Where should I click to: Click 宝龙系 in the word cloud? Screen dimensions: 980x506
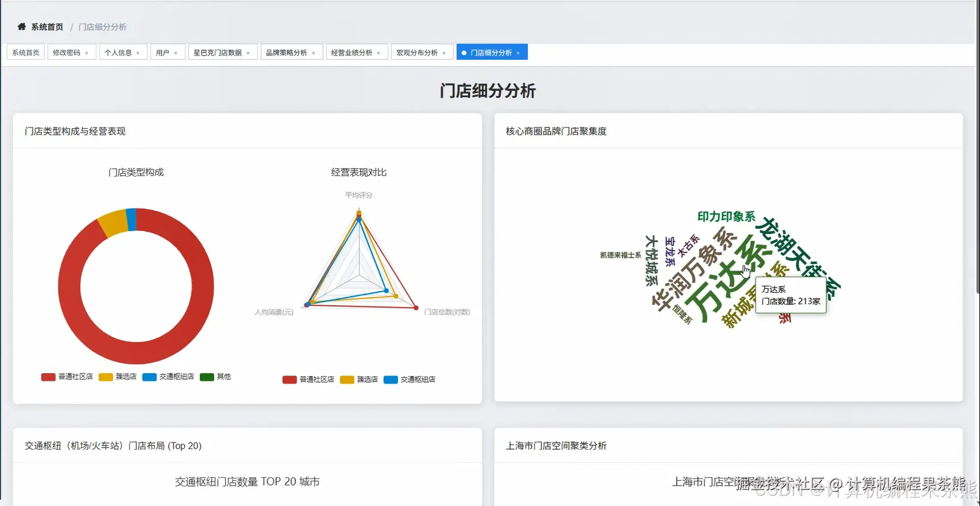tap(670, 252)
